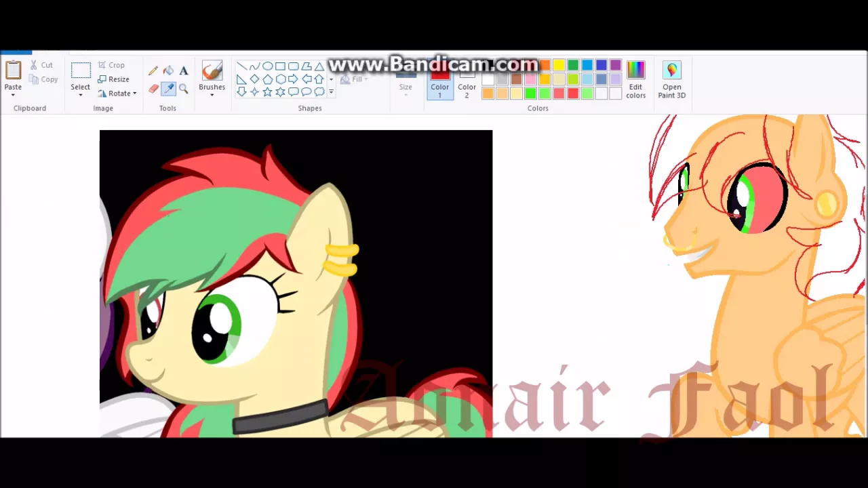Image resolution: width=868 pixels, height=488 pixels.
Task: Choose the Curve shape
Action: [254, 66]
